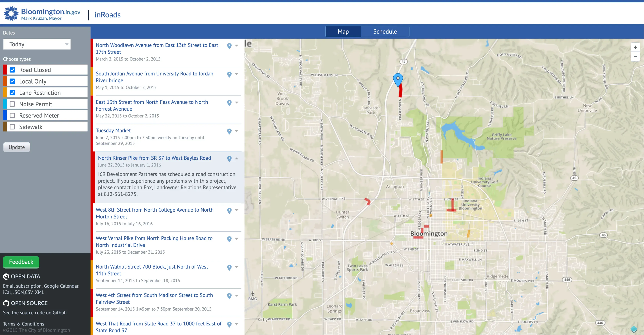The image size is (644, 335).
Task: Open the Dates dropdown showing Today
Action: 37,44
